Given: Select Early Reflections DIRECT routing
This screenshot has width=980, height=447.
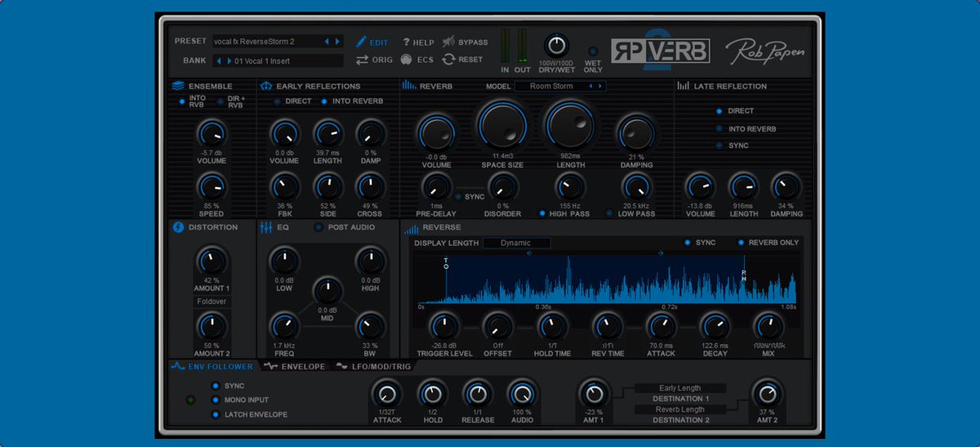Looking at the screenshot, I should click(278, 101).
